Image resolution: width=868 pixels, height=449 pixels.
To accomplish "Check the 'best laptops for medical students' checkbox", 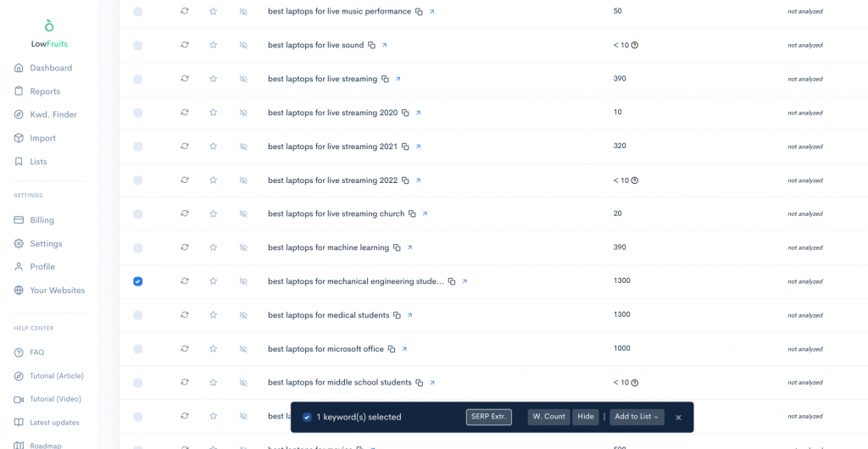I will (138, 315).
